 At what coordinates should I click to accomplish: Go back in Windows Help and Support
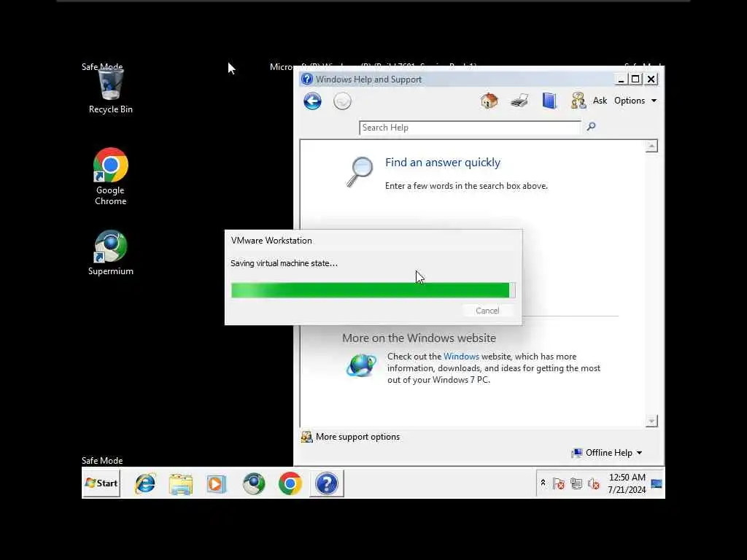(x=312, y=101)
